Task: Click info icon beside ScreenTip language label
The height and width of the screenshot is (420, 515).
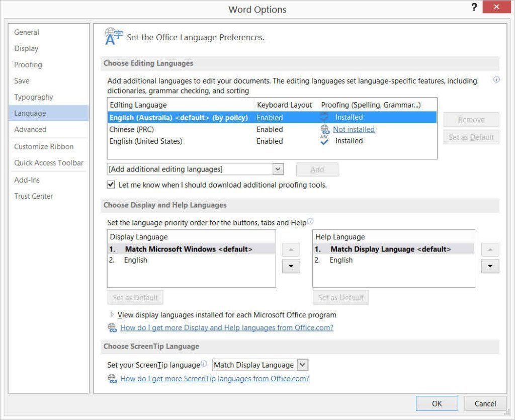Action: coord(204,364)
